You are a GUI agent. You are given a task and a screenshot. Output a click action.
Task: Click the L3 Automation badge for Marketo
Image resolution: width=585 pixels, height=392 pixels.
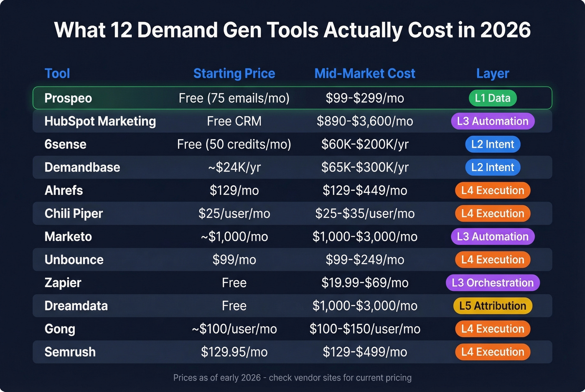click(x=493, y=237)
